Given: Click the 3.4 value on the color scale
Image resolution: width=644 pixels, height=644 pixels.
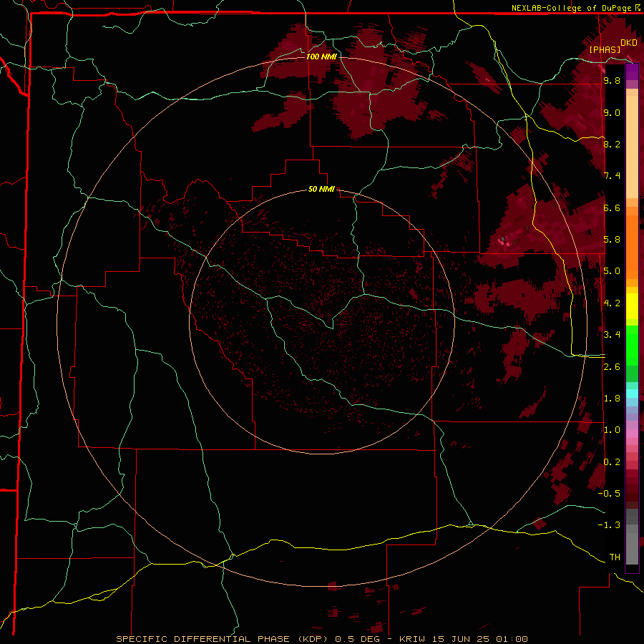Looking at the screenshot, I should [612, 335].
